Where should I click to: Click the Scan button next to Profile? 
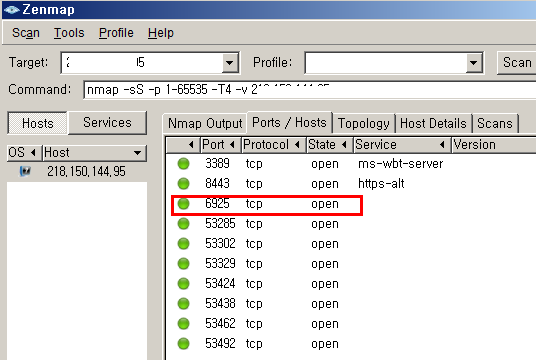click(517, 63)
